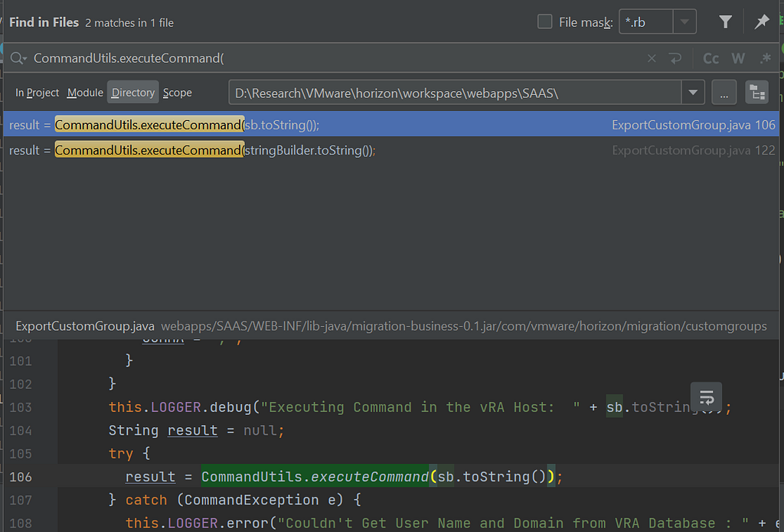This screenshot has width=784, height=532.
Task: Toggle Match Case (Cc) option
Action: (x=710, y=58)
